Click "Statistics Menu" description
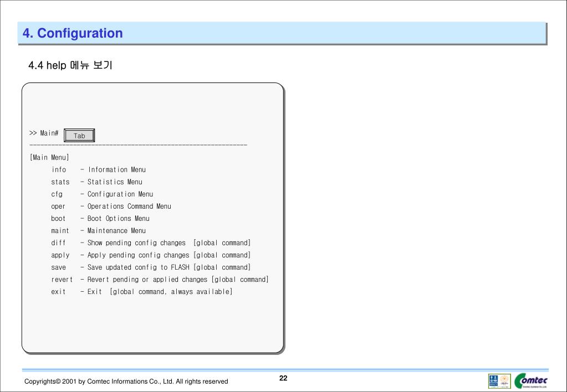567x392 pixels. tap(115, 182)
